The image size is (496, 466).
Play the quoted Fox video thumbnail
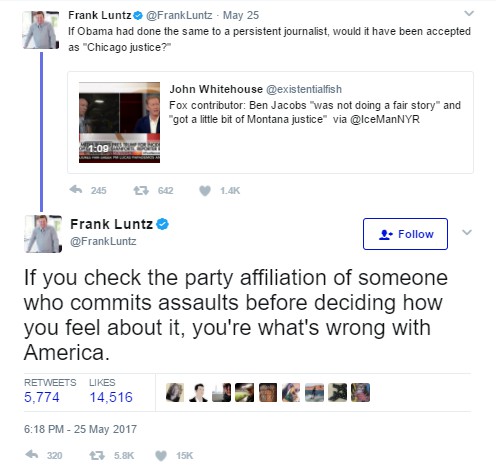(119, 122)
